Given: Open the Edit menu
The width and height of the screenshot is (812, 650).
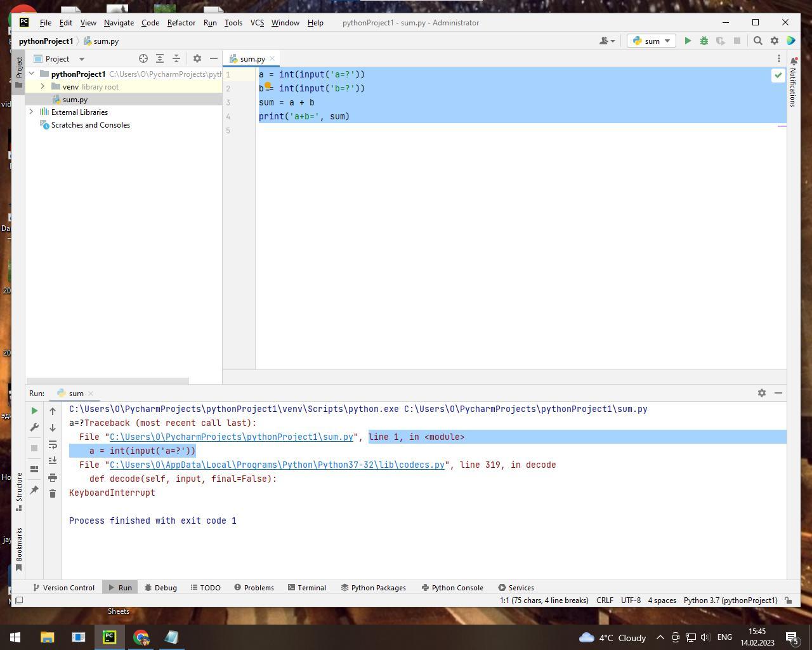Looking at the screenshot, I should point(66,22).
